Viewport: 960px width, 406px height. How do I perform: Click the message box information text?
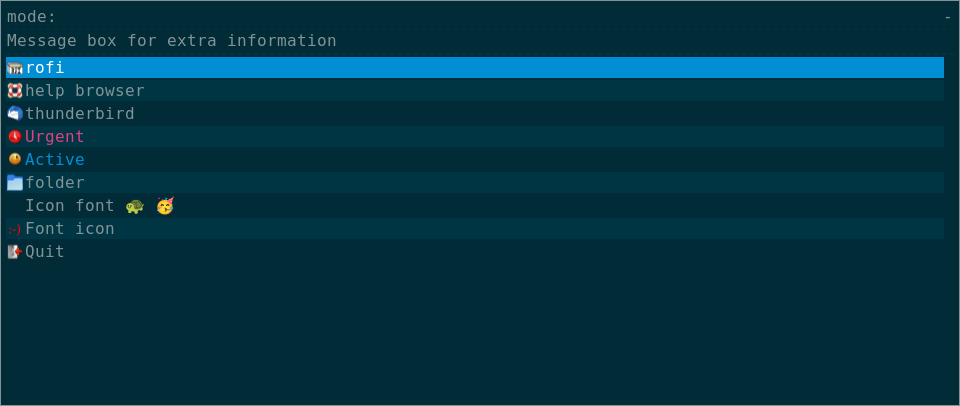[x=172, y=41]
